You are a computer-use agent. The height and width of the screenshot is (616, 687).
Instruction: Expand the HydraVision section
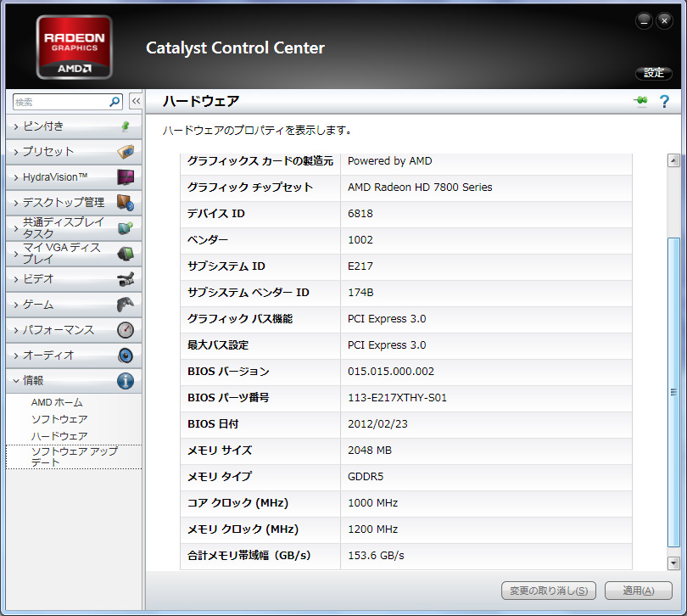tap(74, 177)
